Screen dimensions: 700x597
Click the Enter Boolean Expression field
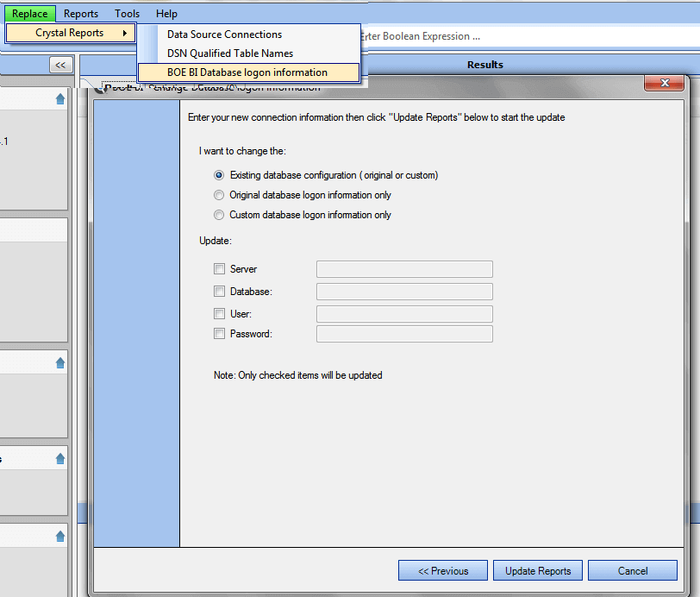coord(517,36)
